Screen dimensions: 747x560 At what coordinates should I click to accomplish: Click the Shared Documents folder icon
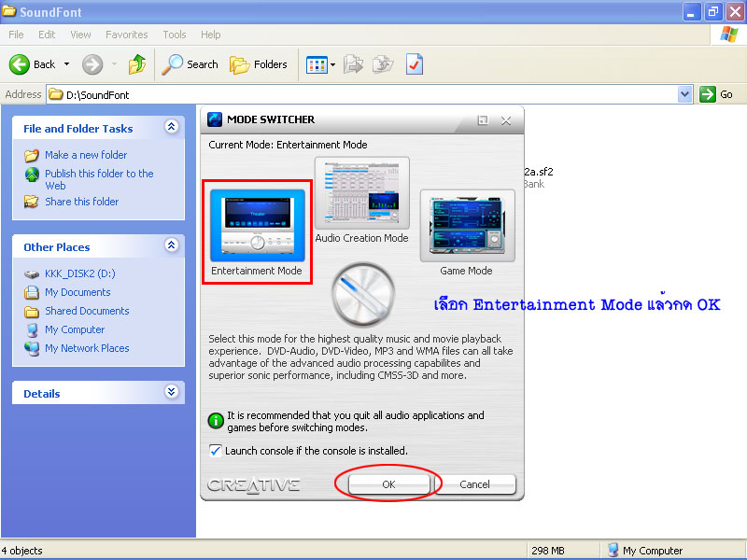pos(32,312)
